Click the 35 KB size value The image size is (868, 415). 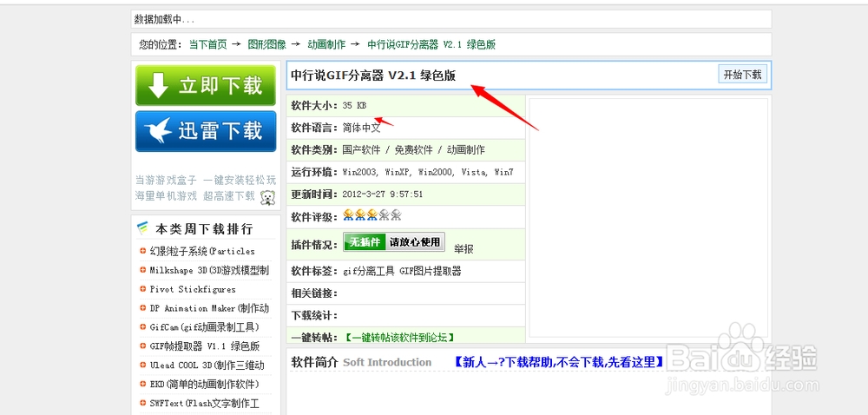click(354, 105)
